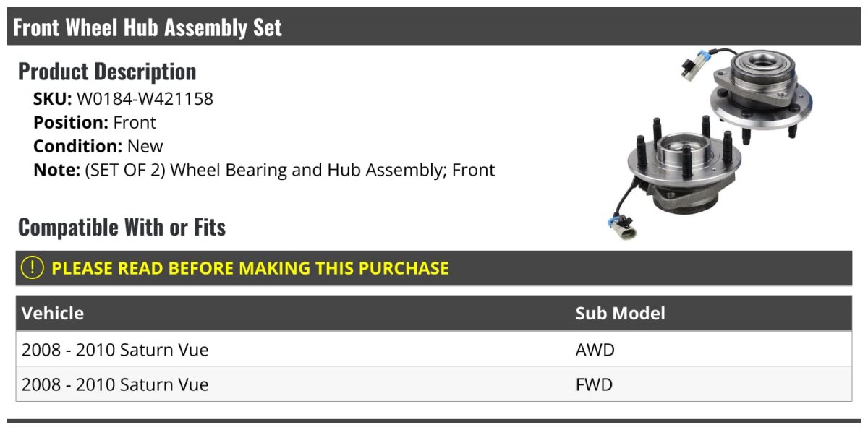Select the second 2008 - 2010 Saturn Vue row
Viewport: 868px width, 430px height.
click(x=115, y=384)
